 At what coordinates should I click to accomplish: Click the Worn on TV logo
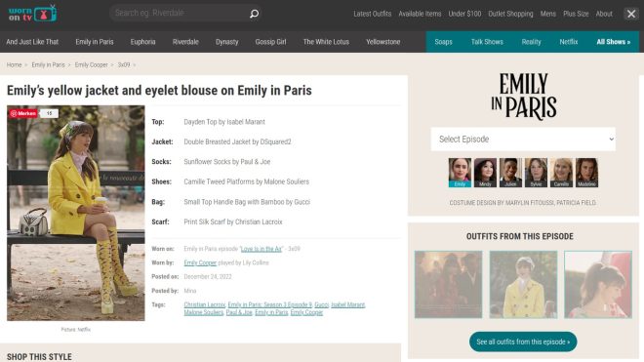coord(32,13)
